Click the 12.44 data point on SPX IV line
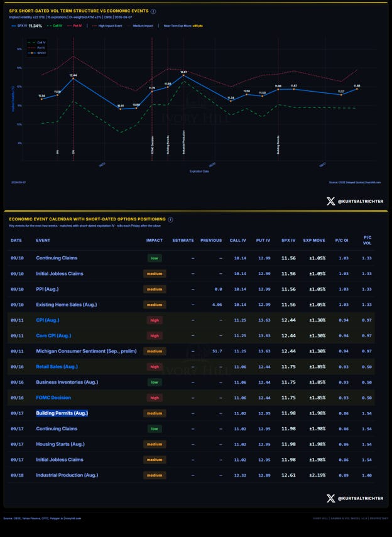392x537 pixels. tap(73, 79)
